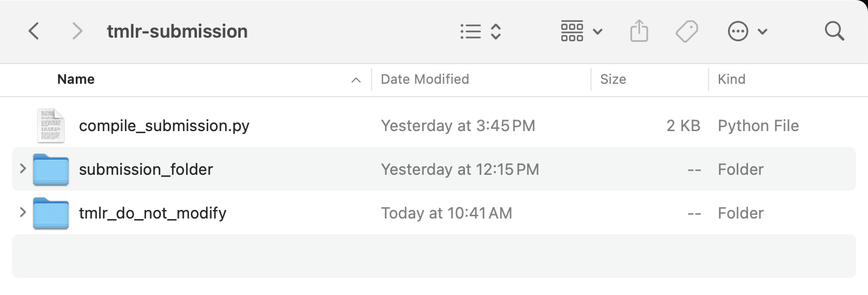868x295 pixels.
Task: Click the tmlr-submission window title
Action: click(x=177, y=31)
